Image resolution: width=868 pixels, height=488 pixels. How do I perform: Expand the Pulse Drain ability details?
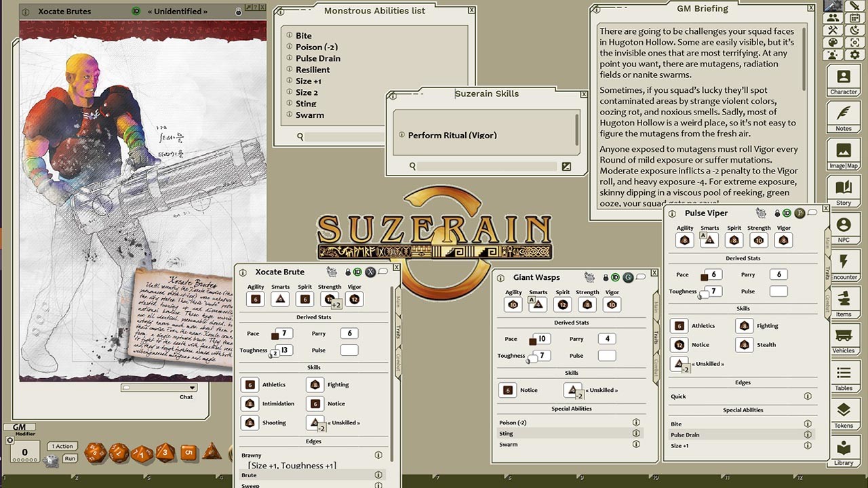tap(808, 435)
